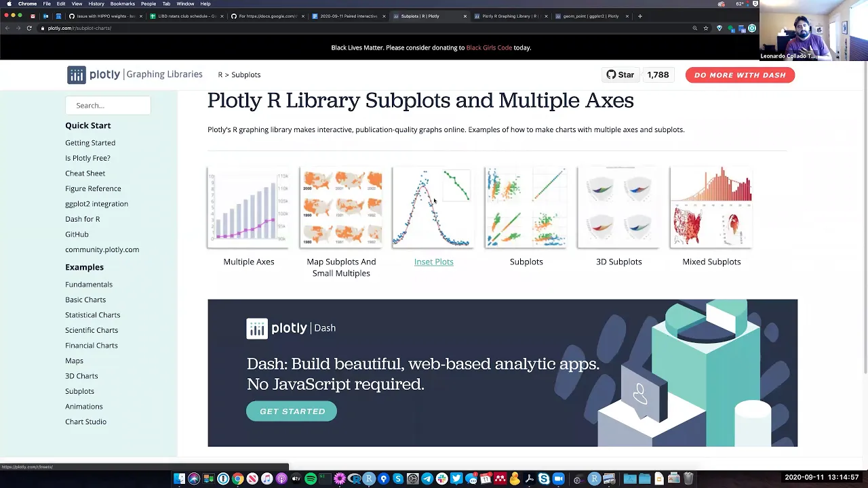This screenshot has width=868, height=488.
Task: Open the Inset Plots thumbnail image
Action: point(433,207)
